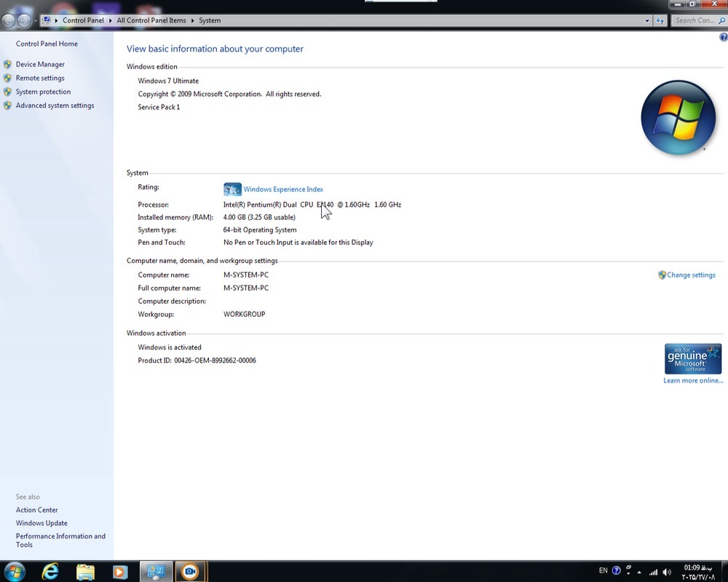Click the Windows 7 Ultimate text
The width and height of the screenshot is (728, 582).
click(x=168, y=81)
